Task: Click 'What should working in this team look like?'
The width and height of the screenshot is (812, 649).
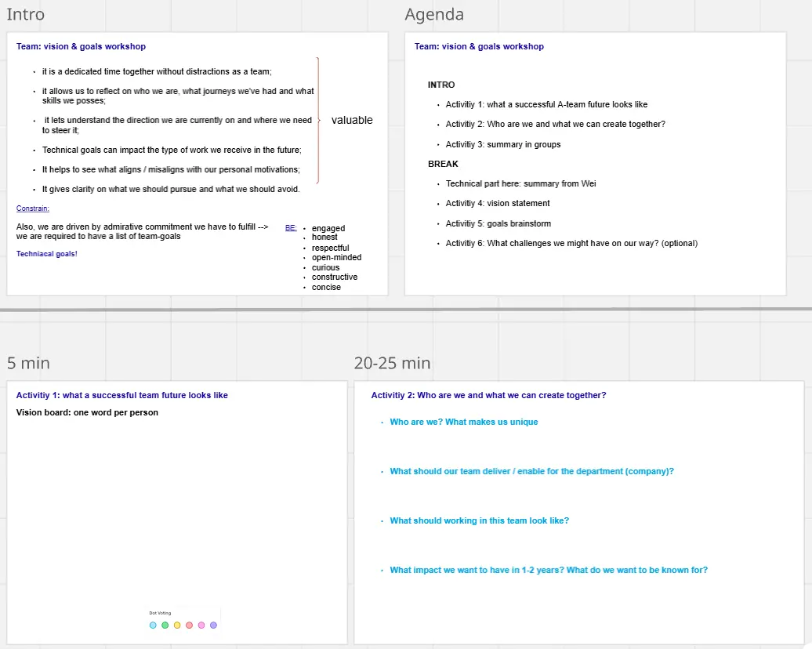Action: [x=480, y=521]
